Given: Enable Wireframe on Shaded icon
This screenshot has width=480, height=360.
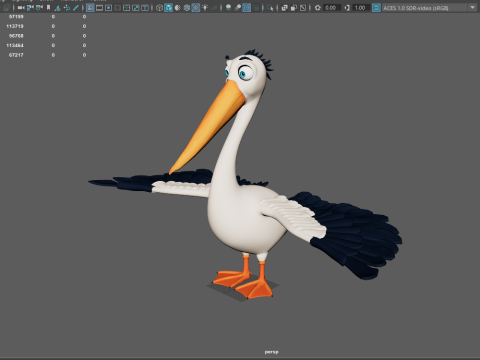Looking at the screenshot, I should [x=187, y=7].
